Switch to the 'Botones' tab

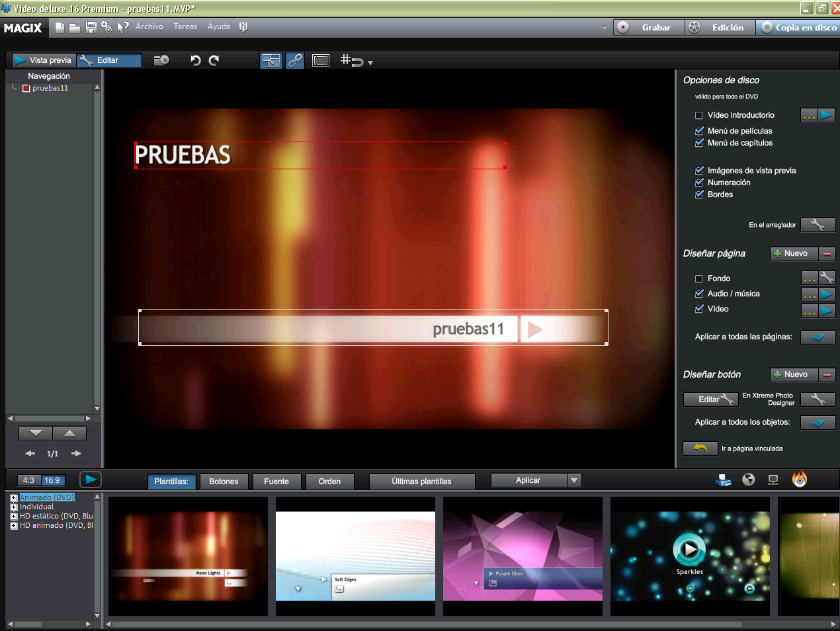224,482
